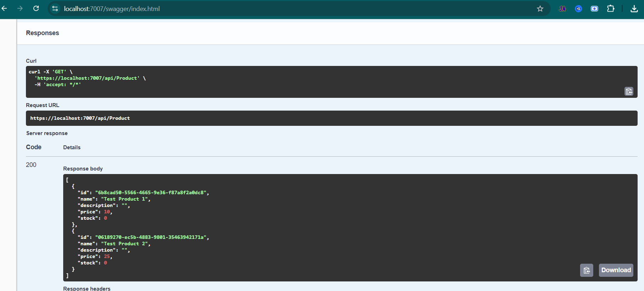Bookmark this Swagger page with the star
This screenshot has height=291, width=644.
point(540,9)
